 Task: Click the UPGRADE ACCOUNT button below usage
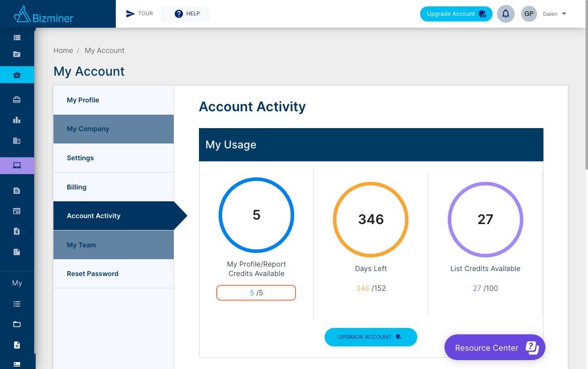pos(371,337)
